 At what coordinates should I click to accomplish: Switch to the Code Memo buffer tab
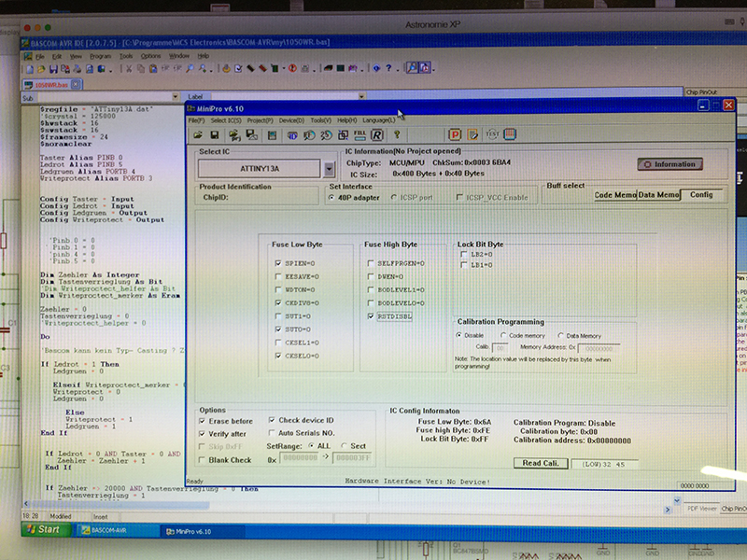click(x=614, y=195)
